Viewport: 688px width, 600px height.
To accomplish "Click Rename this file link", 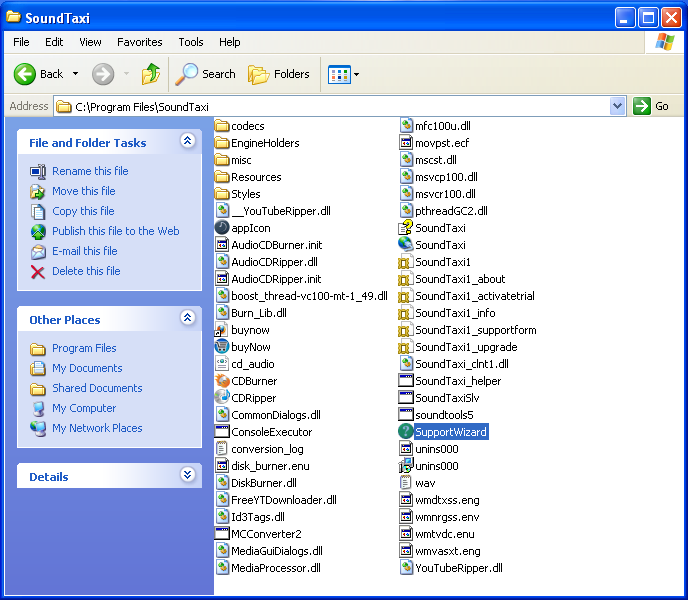I will pyautogui.click(x=90, y=171).
